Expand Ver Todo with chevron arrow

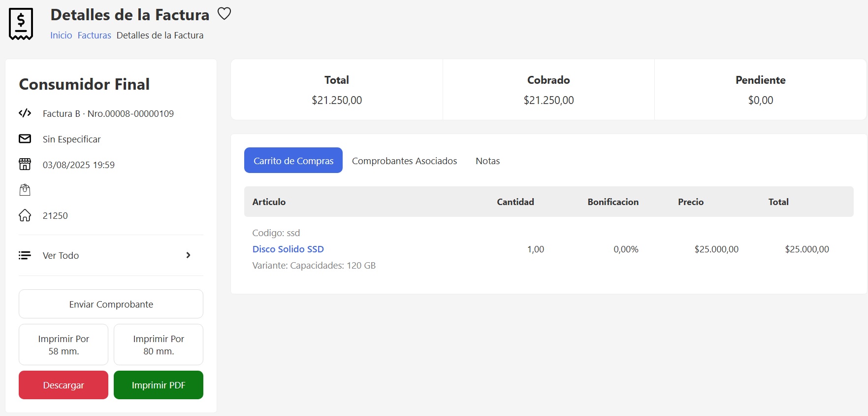click(x=188, y=255)
